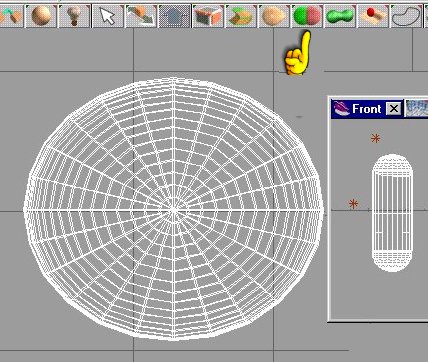The image size is (428, 362).
Task: Click the red ball on tan plane icon
Action: 373,16
